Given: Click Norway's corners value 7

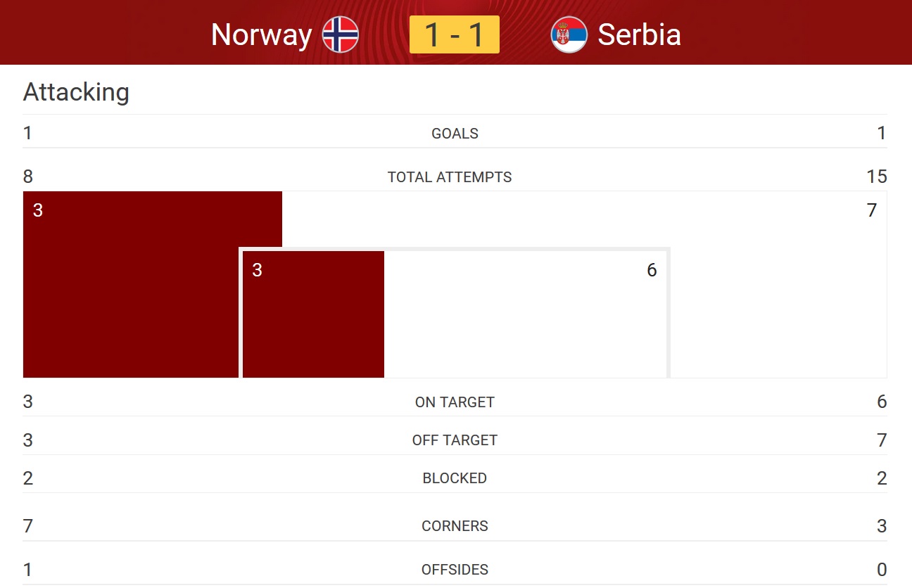Looking at the screenshot, I should point(28,526).
